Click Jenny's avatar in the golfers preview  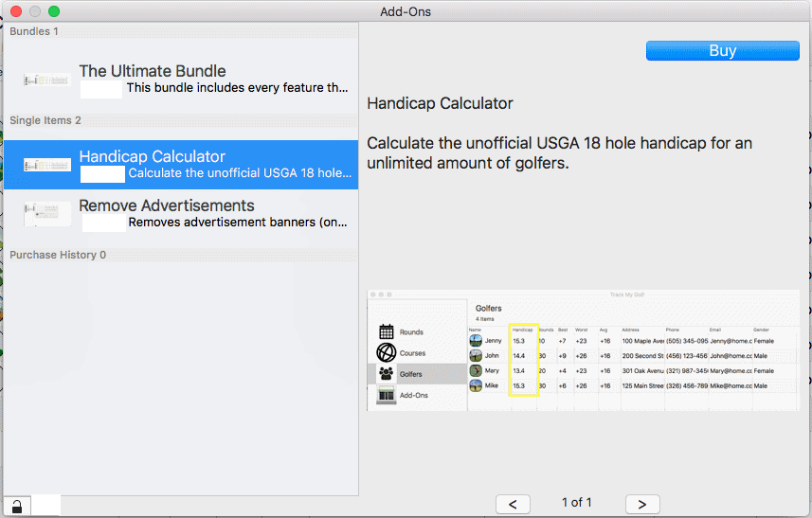(476, 341)
